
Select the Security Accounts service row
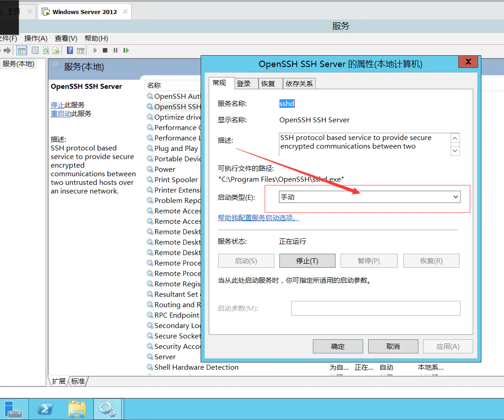(173, 346)
